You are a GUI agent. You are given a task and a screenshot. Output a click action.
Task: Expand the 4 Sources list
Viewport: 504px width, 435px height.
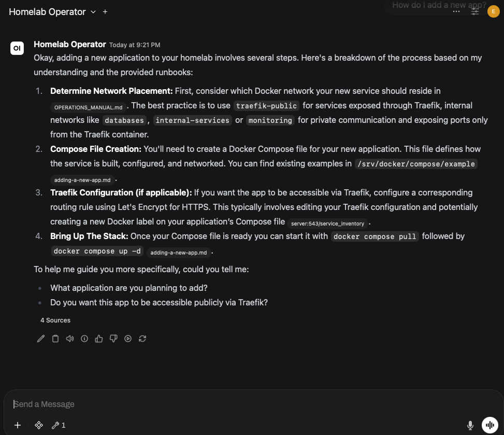pos(55,320)
